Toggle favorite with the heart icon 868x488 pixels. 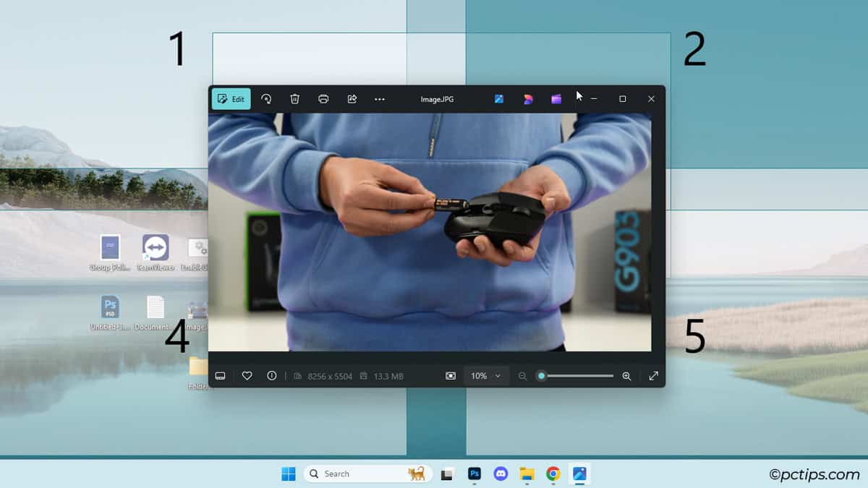(x=247, y=376)
